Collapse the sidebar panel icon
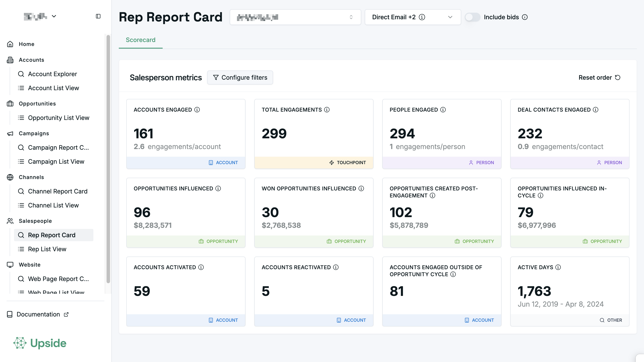This screenshot has height=362, width=644. [x=98, y=16]
